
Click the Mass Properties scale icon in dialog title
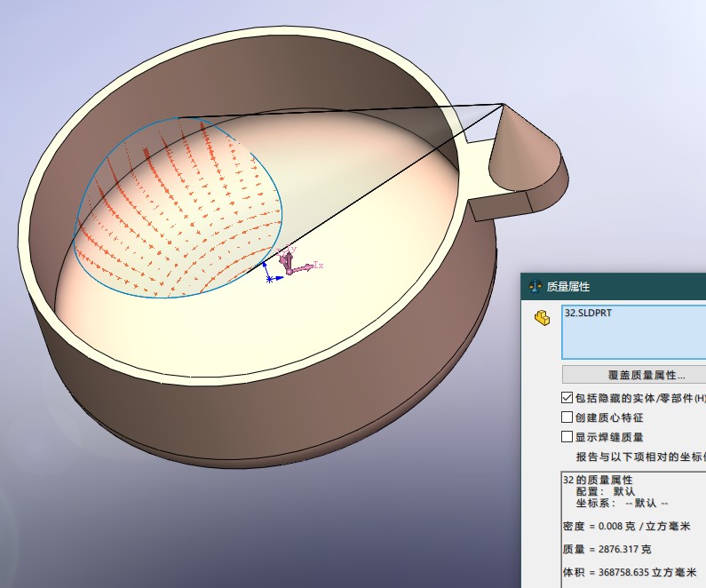click(535, 287)
